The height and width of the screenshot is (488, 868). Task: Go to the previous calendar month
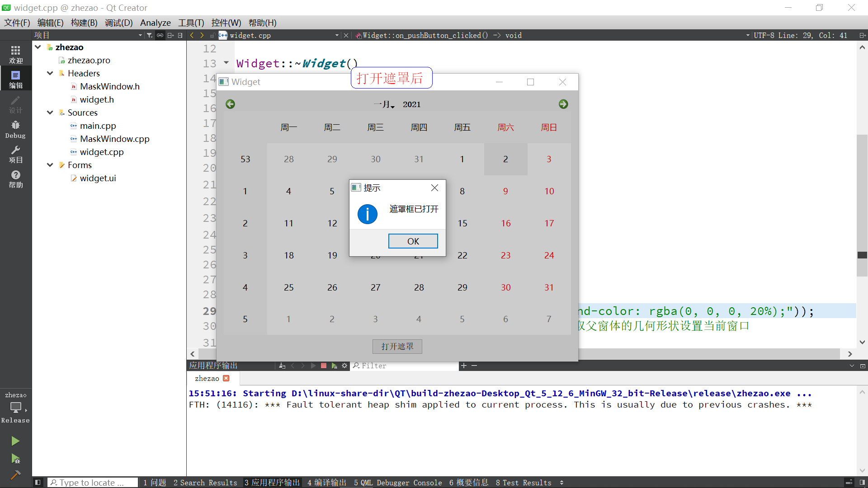click(230, 104)
